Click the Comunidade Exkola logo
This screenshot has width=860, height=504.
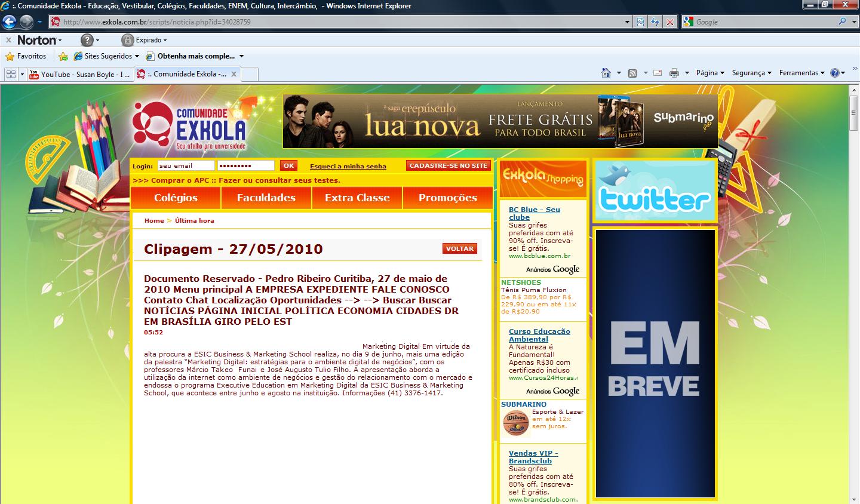[189, 125]
